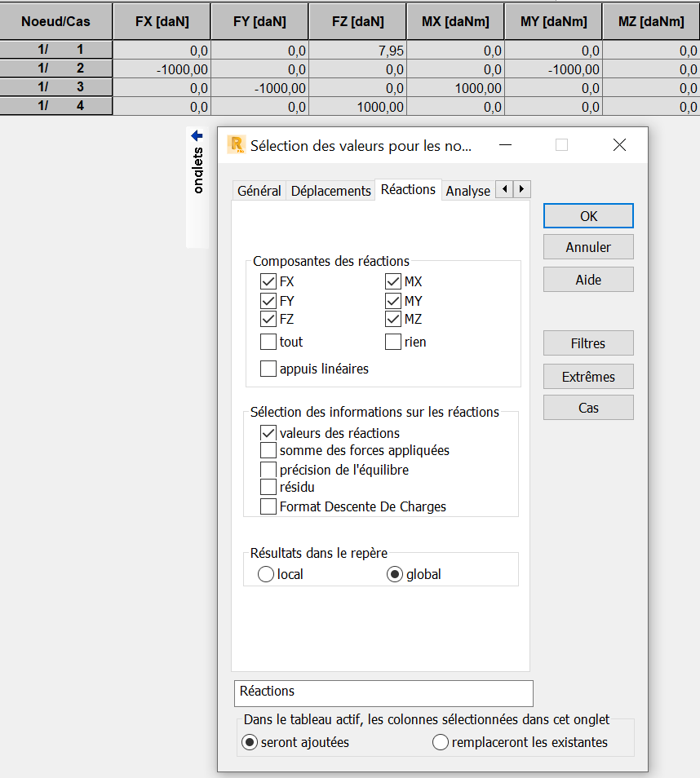Click the FY [daN] column header

(259, 21)
